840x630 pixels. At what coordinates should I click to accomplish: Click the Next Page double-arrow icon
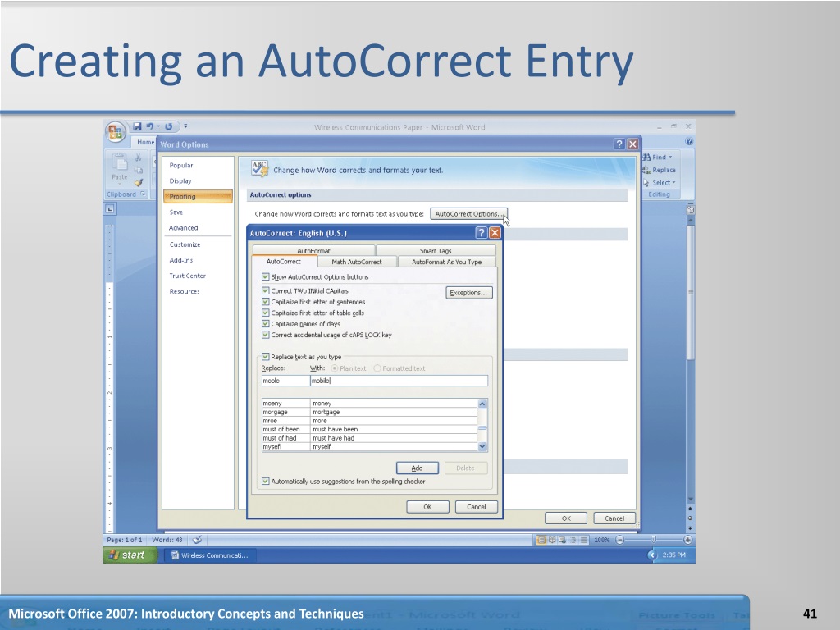click(690, 527)
